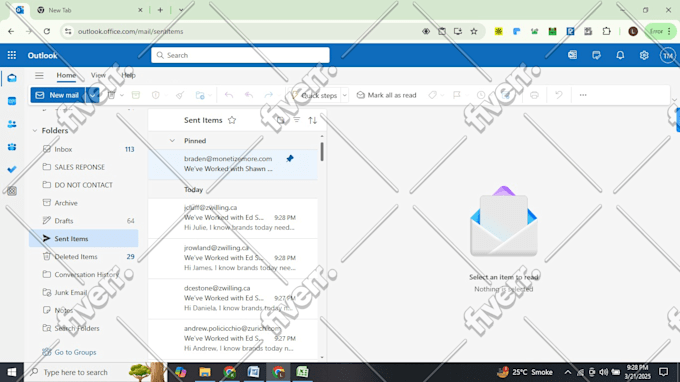Open the People contacts module
This screenshot has width=680, height=382.
click(12, 124)
